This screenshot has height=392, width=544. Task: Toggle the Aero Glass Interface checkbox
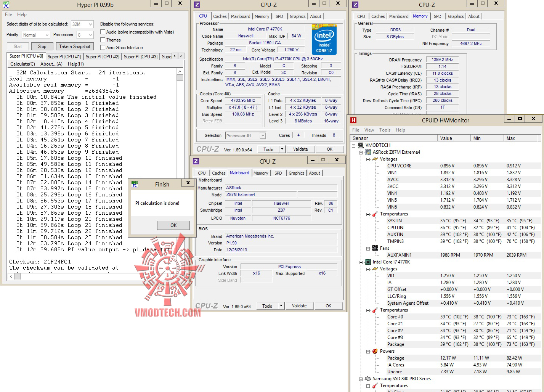tap(103, 48)
